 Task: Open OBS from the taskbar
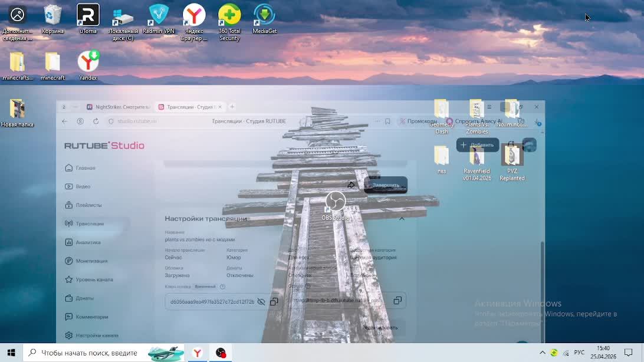[221, 353]
